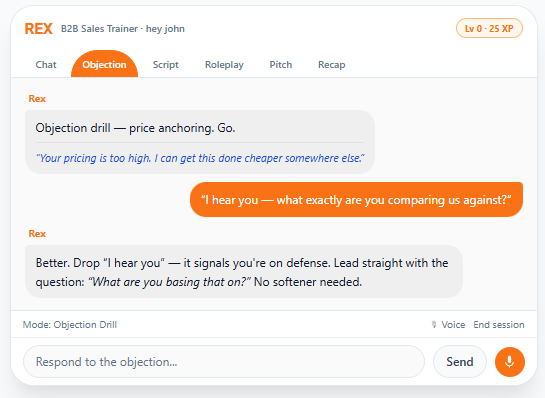Click the orange 'I hear you' message bubble
The width and height of the screenshot is (545, 398).
point(356,200)
